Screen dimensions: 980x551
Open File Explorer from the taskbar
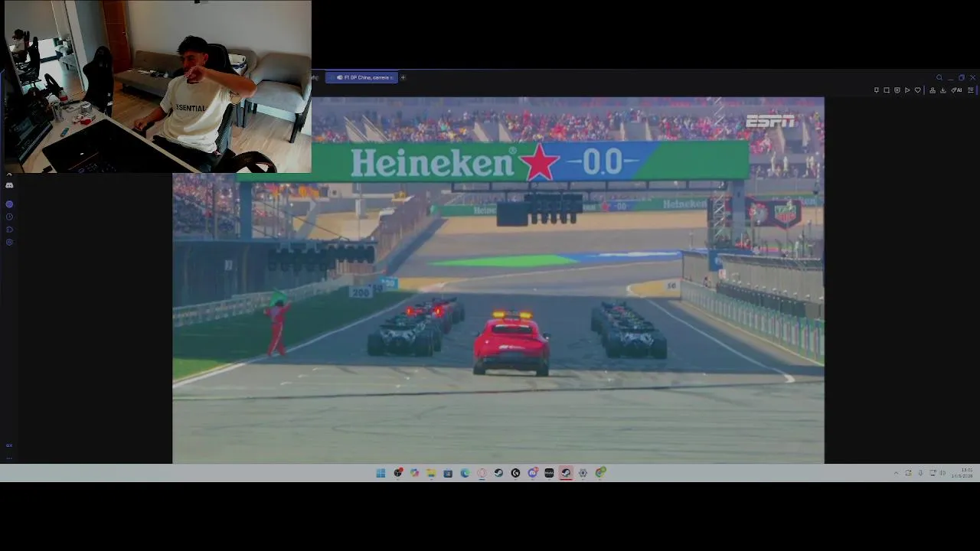tap(431, 473)
